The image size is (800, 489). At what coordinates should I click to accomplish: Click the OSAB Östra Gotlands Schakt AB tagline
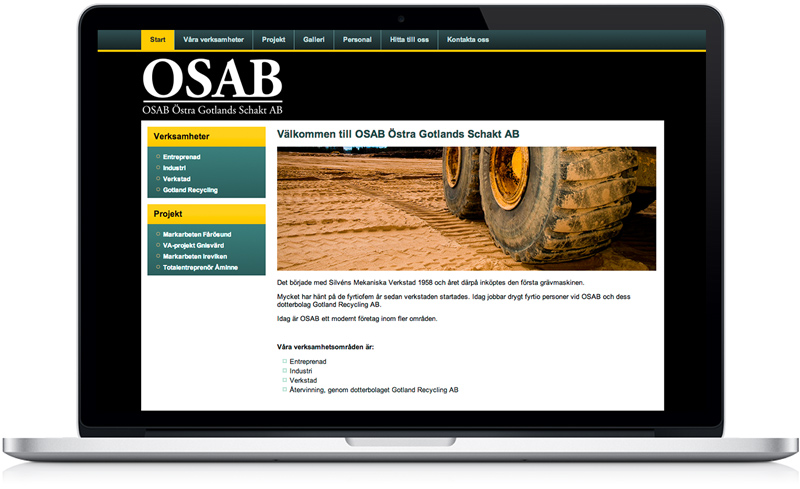pyautogui.click(x=212, y=110)
